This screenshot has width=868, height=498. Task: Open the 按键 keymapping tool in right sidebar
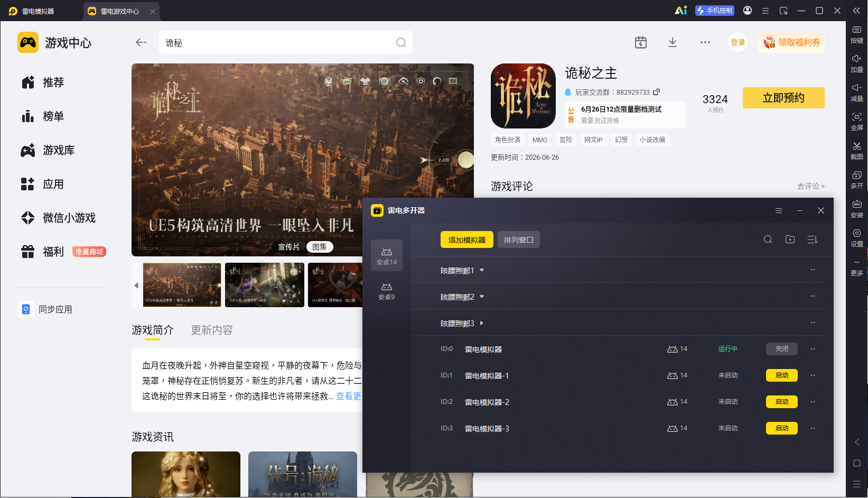click(x=857, y=34)
